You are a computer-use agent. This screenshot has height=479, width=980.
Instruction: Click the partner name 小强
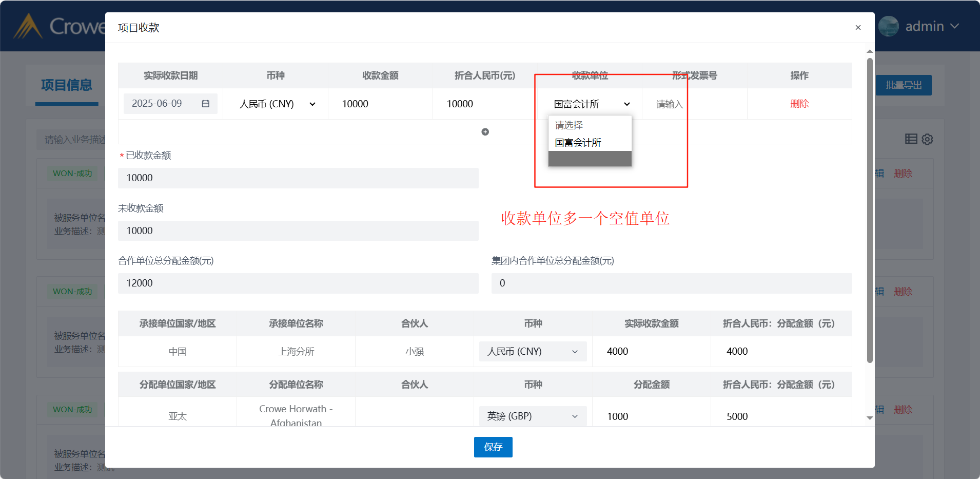coord(415,352)
